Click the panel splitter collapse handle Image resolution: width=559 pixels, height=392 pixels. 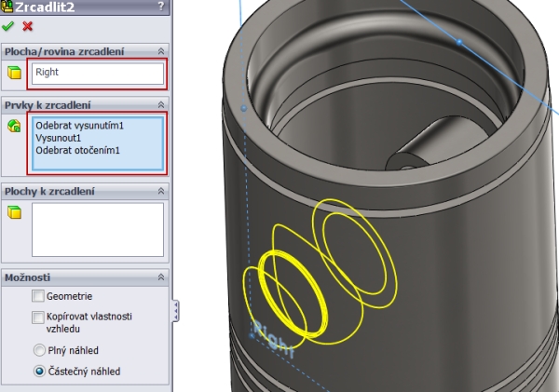click(x=174, y=310)
